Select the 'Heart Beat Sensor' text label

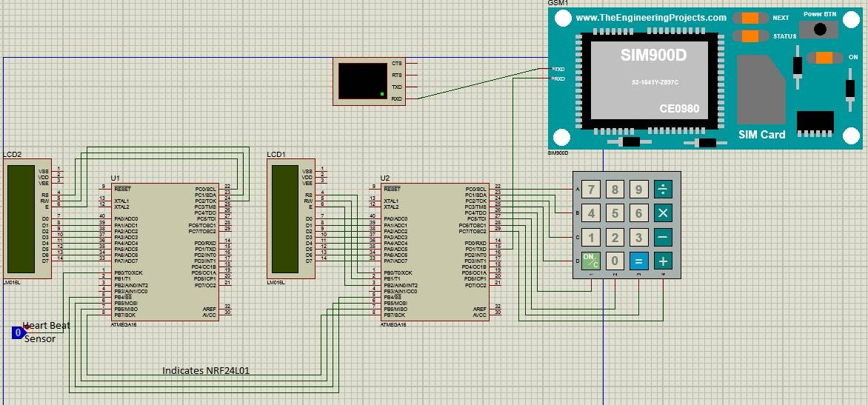pos(47,332)
